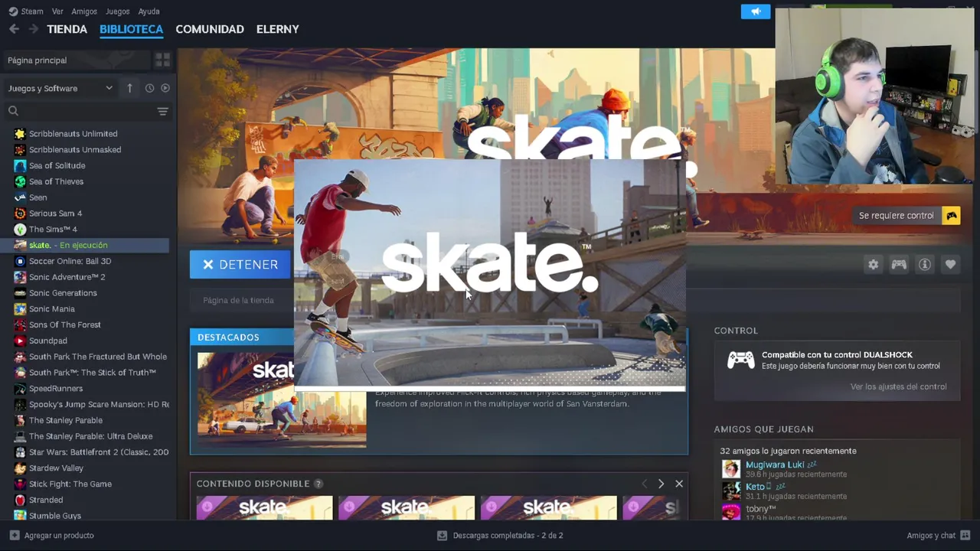The image size is (980, 551).
Task: Open the game info icon
Action: [x=925, y=265]
